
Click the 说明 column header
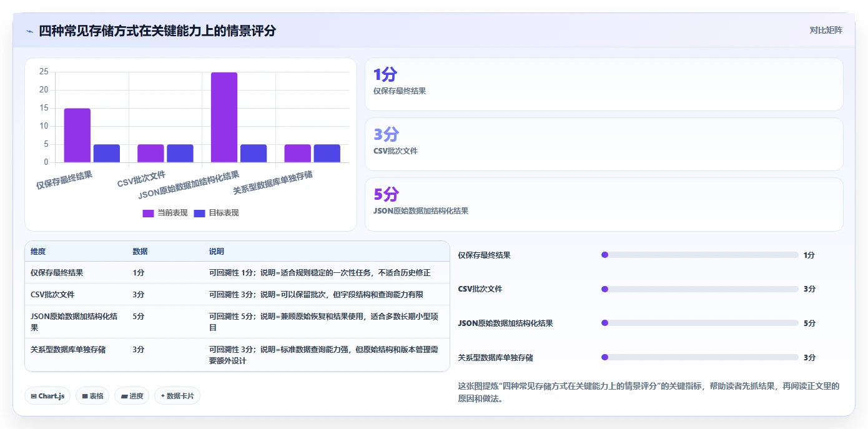217,252
